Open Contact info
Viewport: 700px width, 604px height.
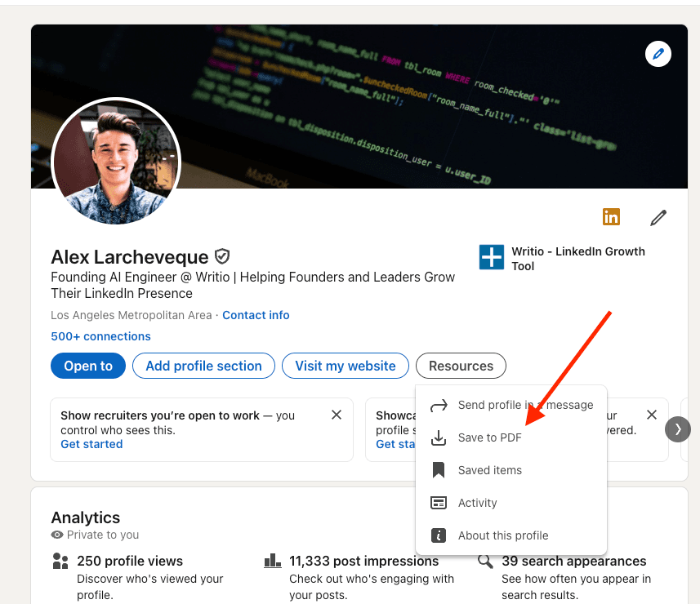point(255,315)
